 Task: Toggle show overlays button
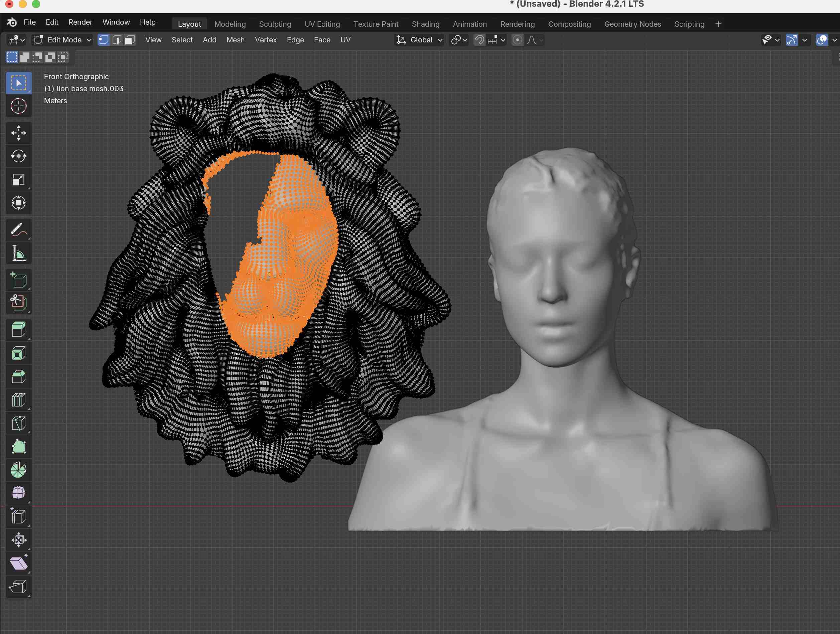pyautogui.click(x=822, y=40)
